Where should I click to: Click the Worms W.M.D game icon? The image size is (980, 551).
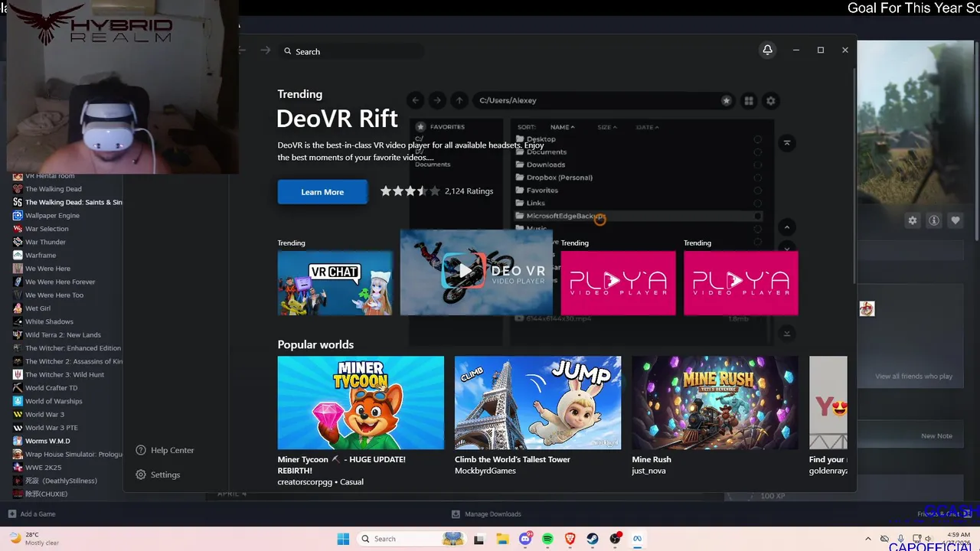18,441
